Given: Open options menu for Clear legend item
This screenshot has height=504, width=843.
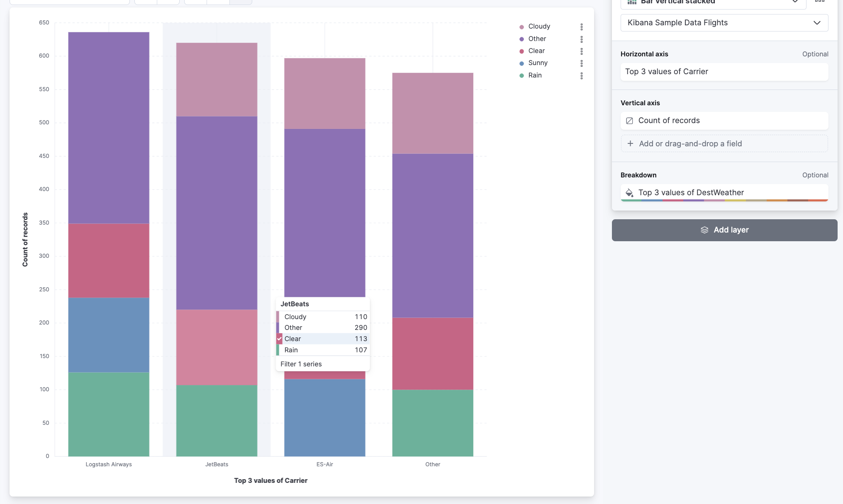Looking at the screenshot, I should pos(581,51).
